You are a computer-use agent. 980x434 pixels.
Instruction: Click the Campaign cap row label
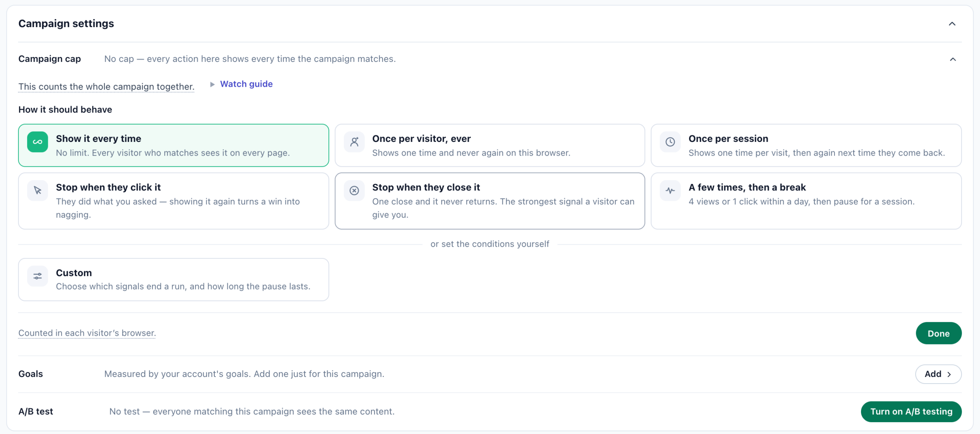pyautogui.click(x=50, y=59)
